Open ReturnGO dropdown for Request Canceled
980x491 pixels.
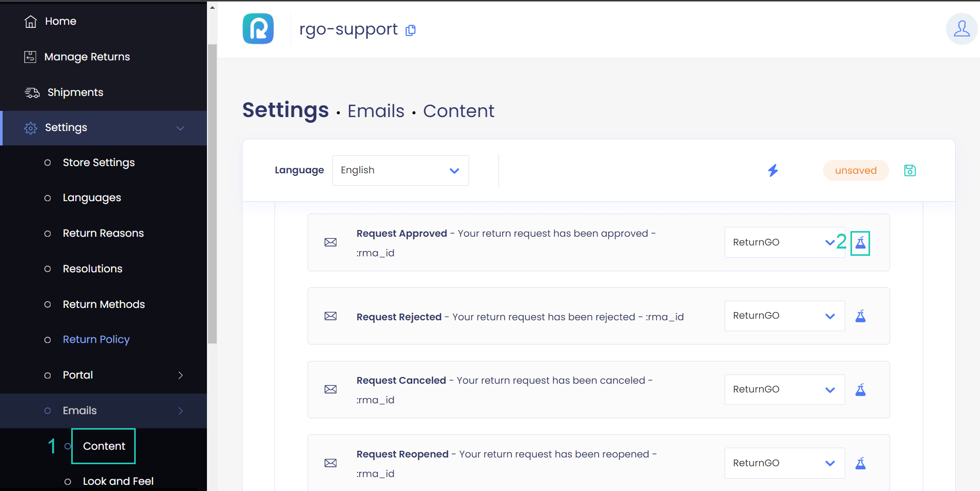coord(784,389)
